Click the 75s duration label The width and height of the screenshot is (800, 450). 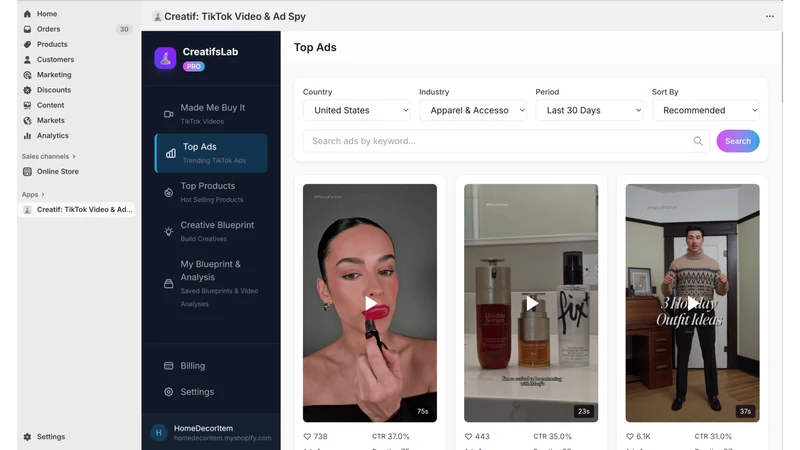click(423, 411)
